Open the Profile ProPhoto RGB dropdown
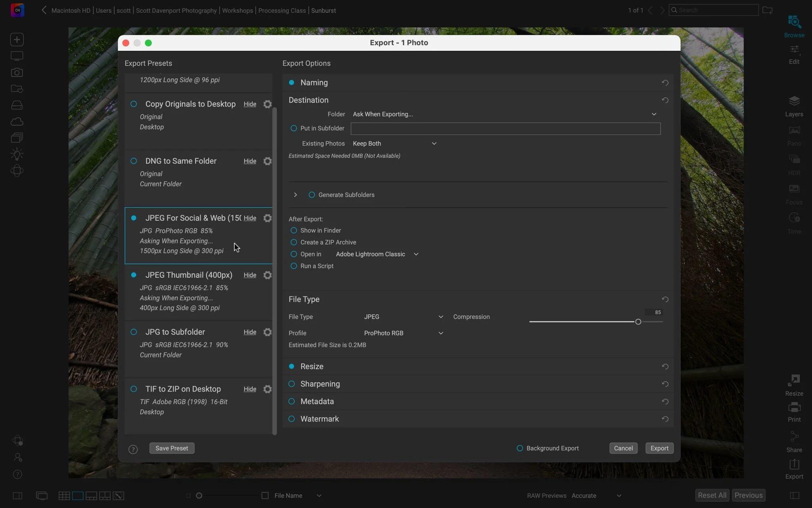The width and height of the screenshot is (812, 508). pyautogui.click(x=403, y=333)
